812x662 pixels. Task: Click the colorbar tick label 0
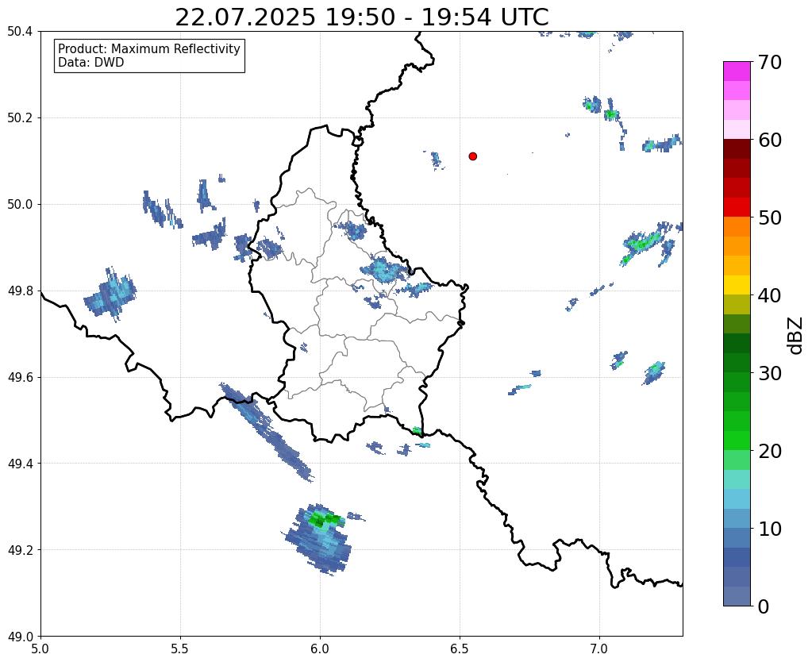764,606
